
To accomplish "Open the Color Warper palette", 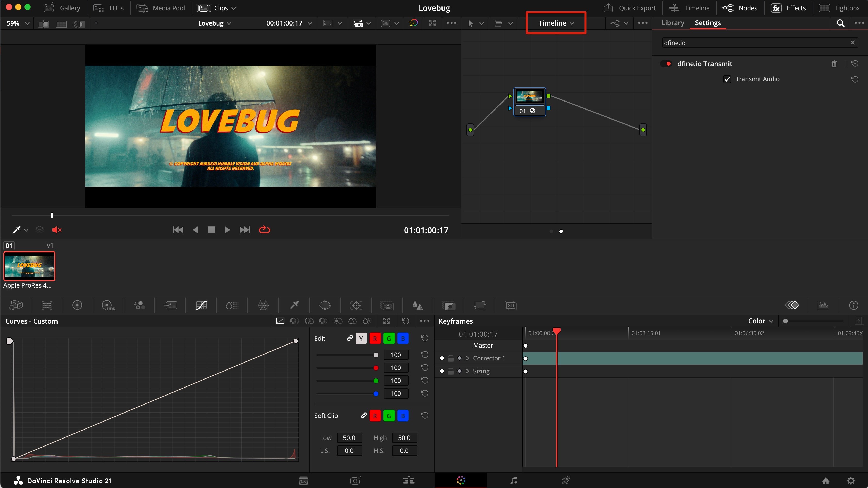I will [x=263, y=306].
